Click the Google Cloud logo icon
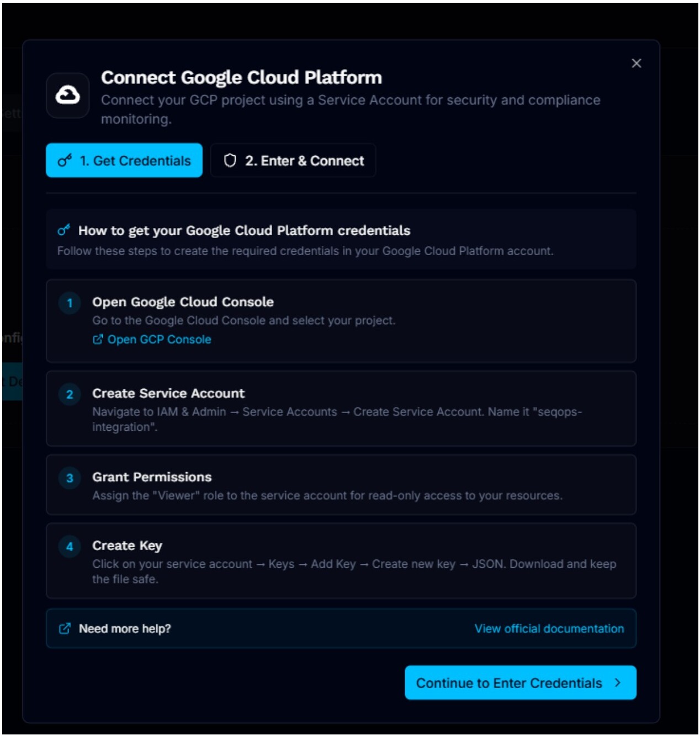The height and width of the screenshot is (735, 700). click(x=68, y=96)
